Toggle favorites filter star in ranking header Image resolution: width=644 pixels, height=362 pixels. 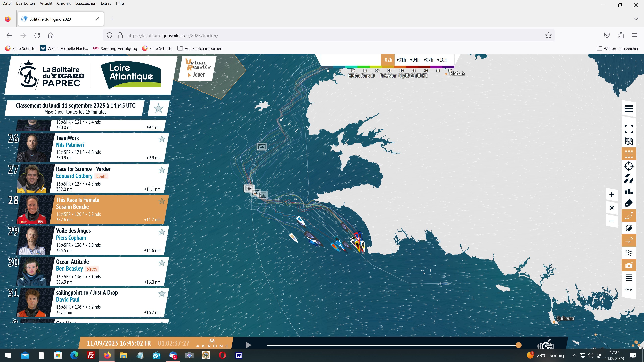[x=158, y=108]
